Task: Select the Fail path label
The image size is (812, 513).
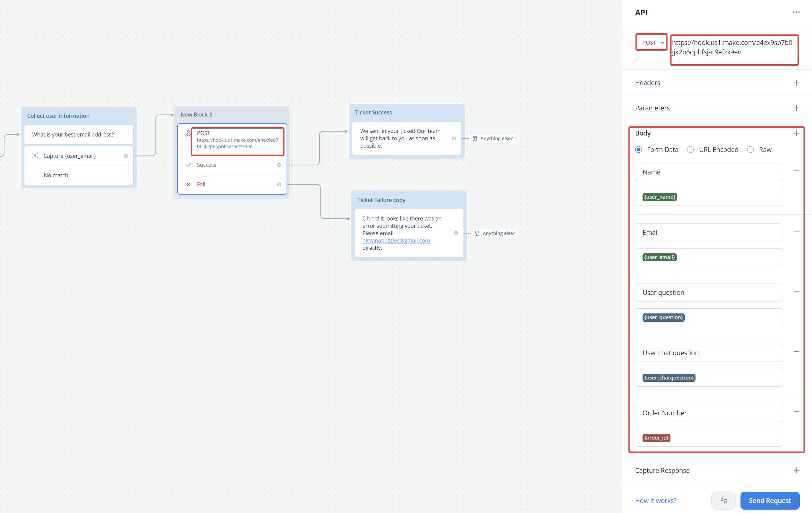Action: pyautogui.click(x=201, y=184)
